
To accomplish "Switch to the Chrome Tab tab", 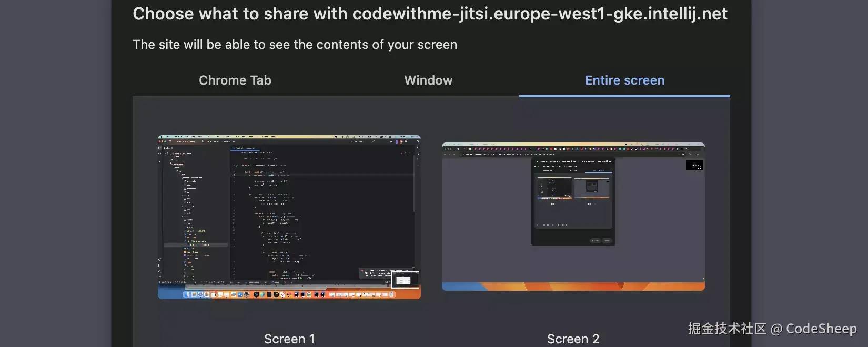I will point(235,80).
